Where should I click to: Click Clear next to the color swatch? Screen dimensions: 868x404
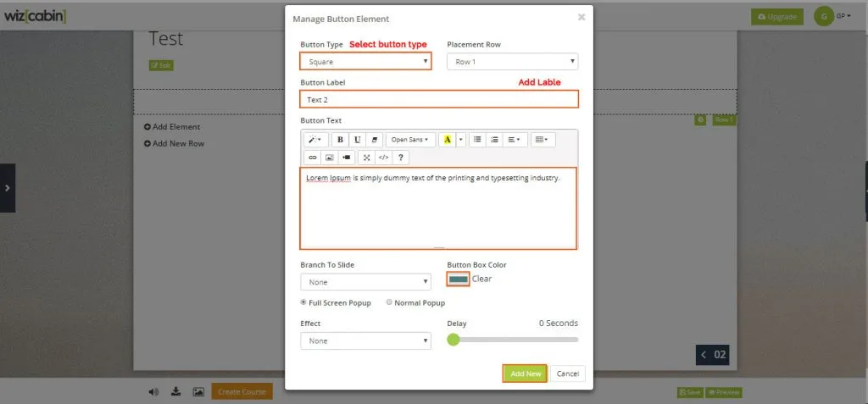click(481, 279)
